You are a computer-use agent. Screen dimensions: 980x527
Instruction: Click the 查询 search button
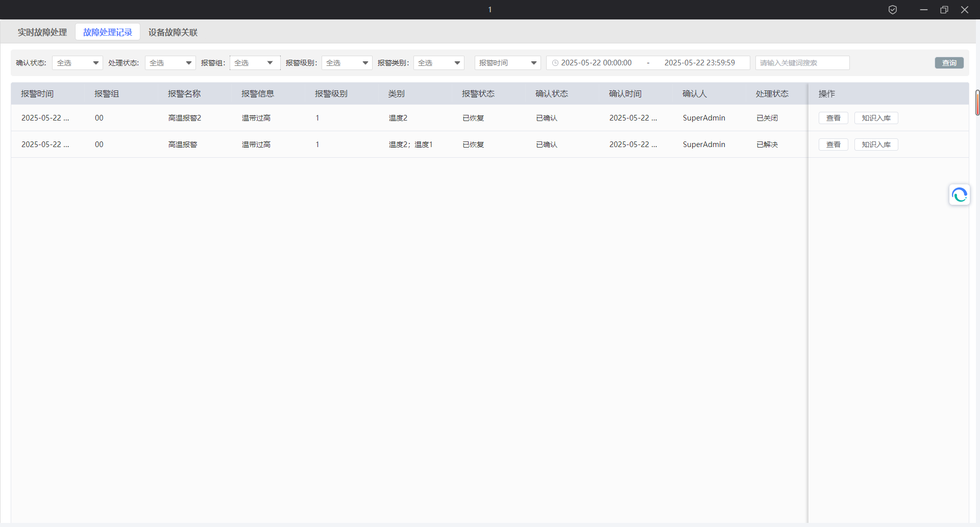click(x=949, y=63)
